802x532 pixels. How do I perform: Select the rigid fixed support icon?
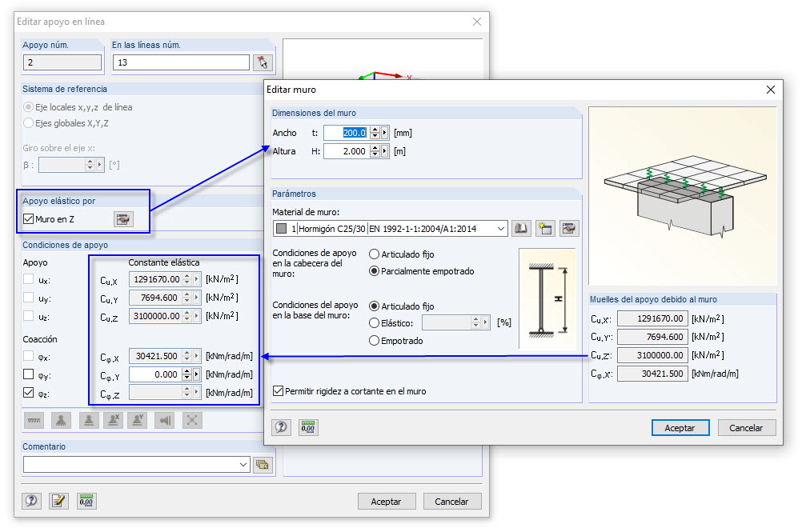click(61, 421)
